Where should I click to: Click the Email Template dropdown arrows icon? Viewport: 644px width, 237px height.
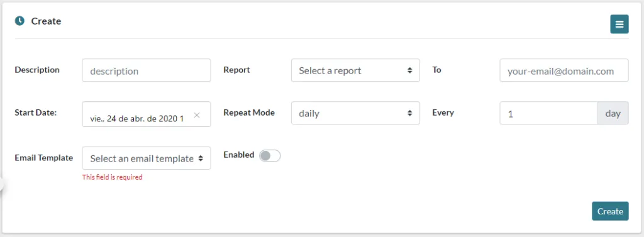[x=201, y=158]
